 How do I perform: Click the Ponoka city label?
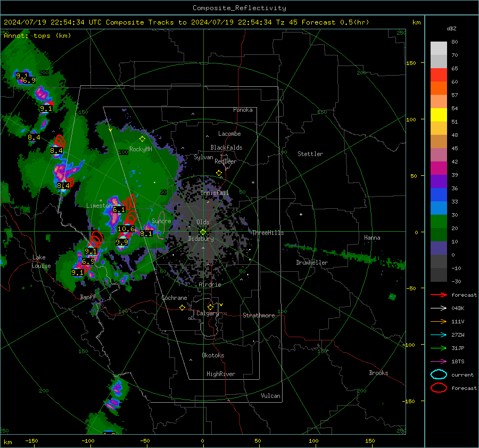click(243, 110)
